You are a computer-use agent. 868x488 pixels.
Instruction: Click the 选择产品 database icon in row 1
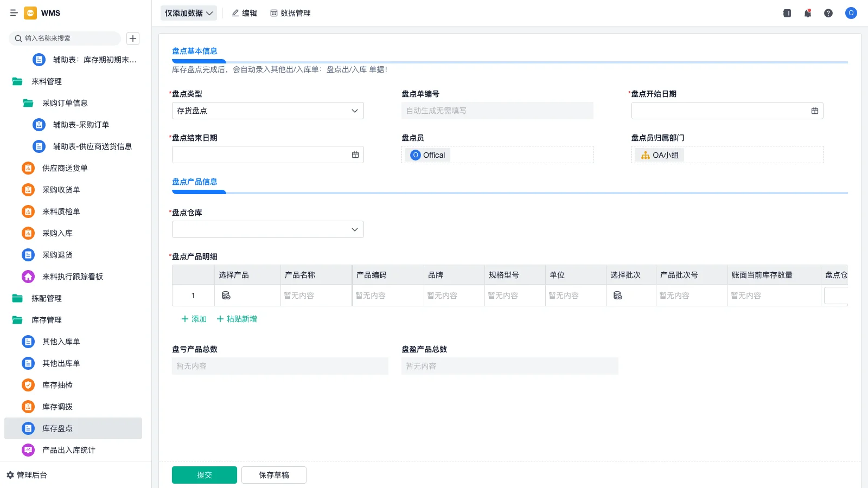[226, 296]
